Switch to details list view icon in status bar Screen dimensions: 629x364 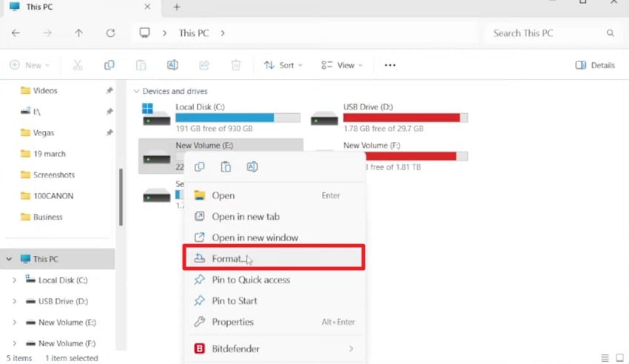[x=605, y=357]
